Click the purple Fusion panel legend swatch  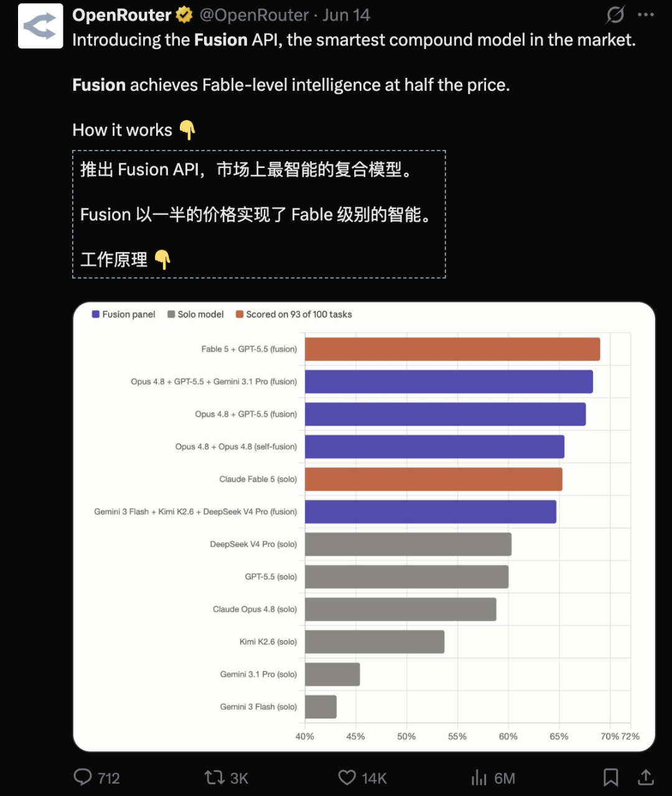[x=96, y=314]
